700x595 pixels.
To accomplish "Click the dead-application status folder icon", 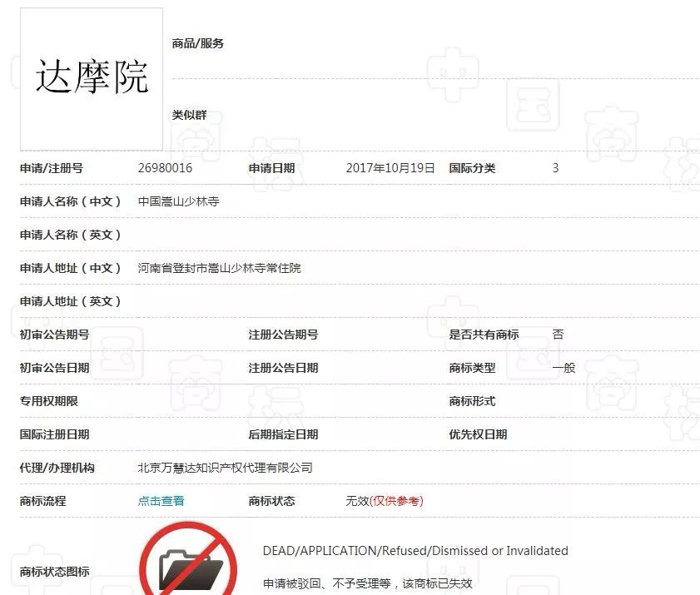I will 188,559.
